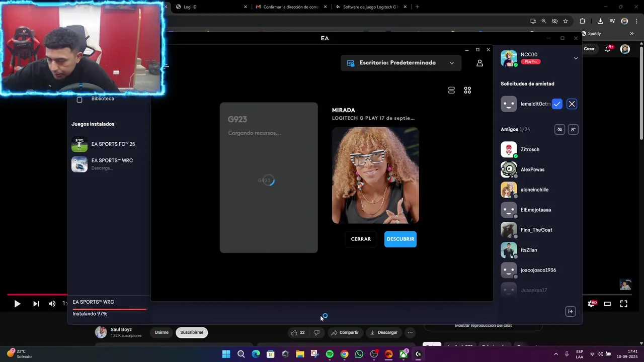The height and width of the screenshot is (362, 644).
Task: Select EA SPORTS WRC in installed games
Action: point(108,164)
